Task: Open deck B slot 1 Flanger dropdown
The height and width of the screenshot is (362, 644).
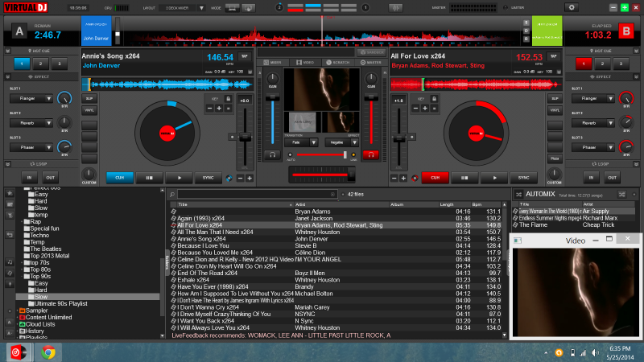Action: pyautogui.click(x=610, y=98)
